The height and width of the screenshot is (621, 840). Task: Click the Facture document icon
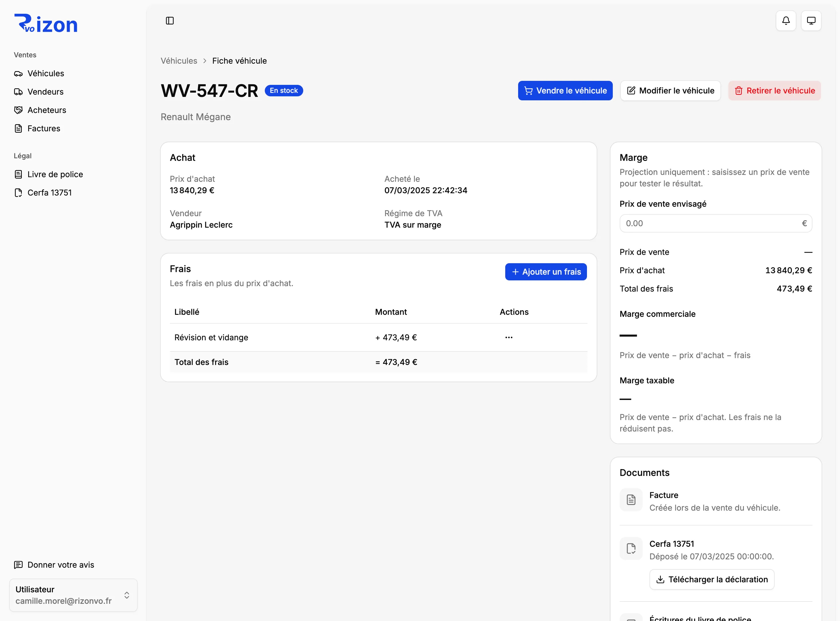(631, 500)
